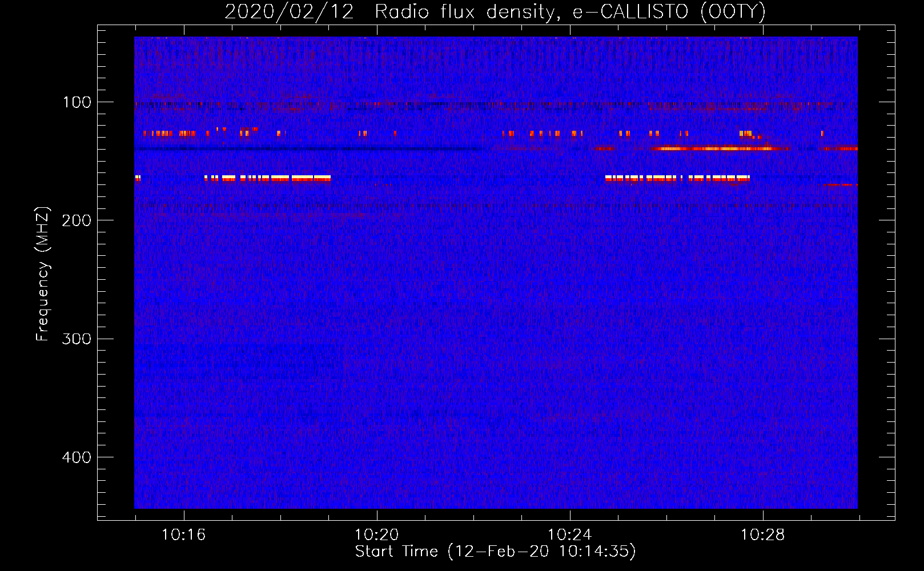Click the 10:20 time tick label
The height and width of the screenshot is (571, 924).
(x=376, y=535)
